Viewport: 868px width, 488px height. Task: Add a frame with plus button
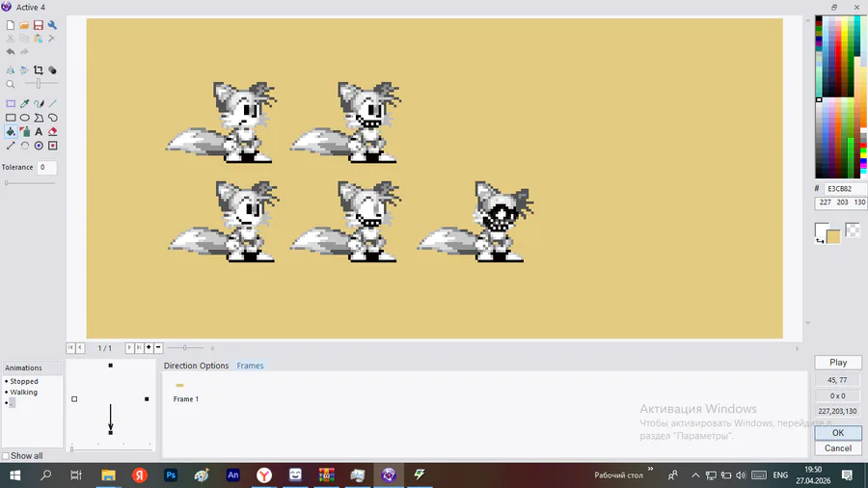coord(149,347)
